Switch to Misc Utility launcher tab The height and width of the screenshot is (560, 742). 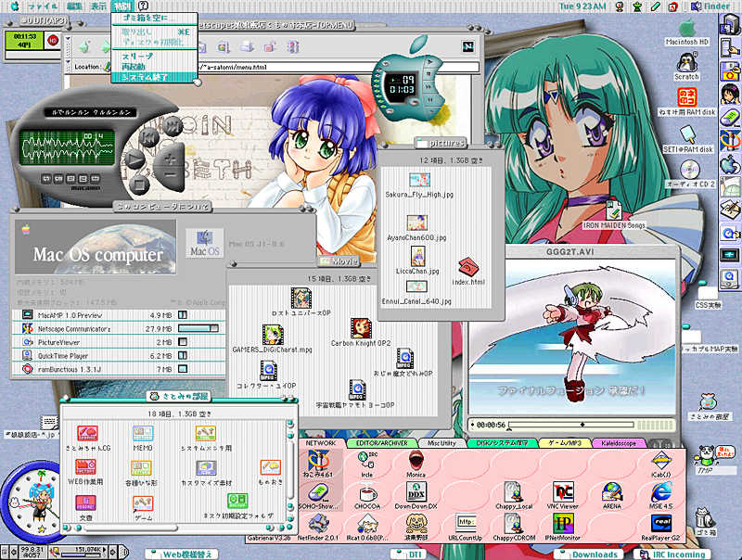click(x=441, y=443)
